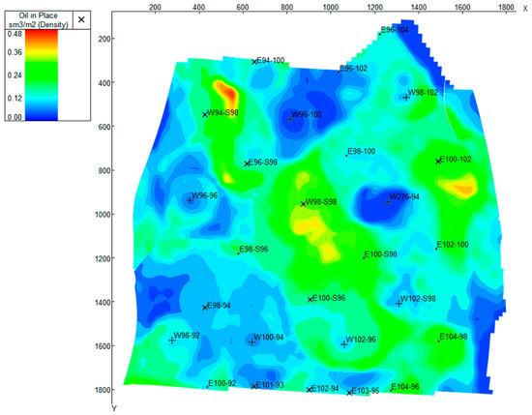The image size is (532, 415).
Task: Select the W96-100 well symbol
Action: pyautogui.click(x=290, y=119)
